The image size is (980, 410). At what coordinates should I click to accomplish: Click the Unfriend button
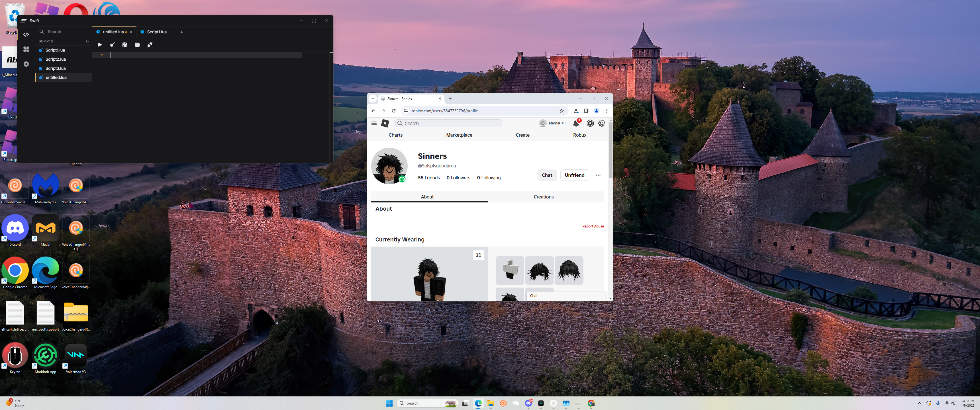pos(574,175)
